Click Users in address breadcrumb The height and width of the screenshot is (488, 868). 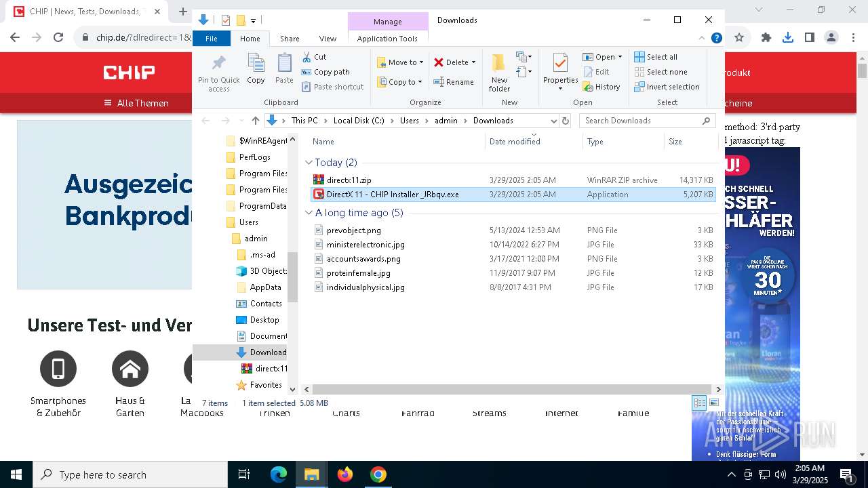409,121
